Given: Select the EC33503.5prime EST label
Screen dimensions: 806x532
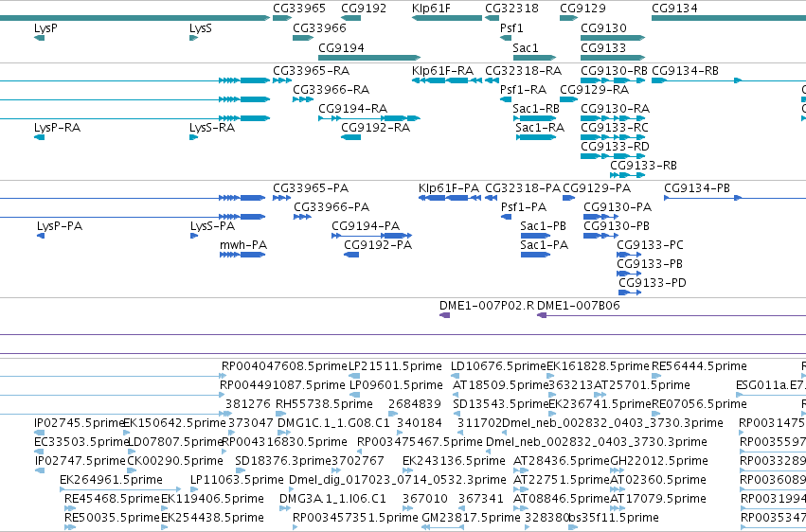Looking at the screenshot, I should click(81, 443).
